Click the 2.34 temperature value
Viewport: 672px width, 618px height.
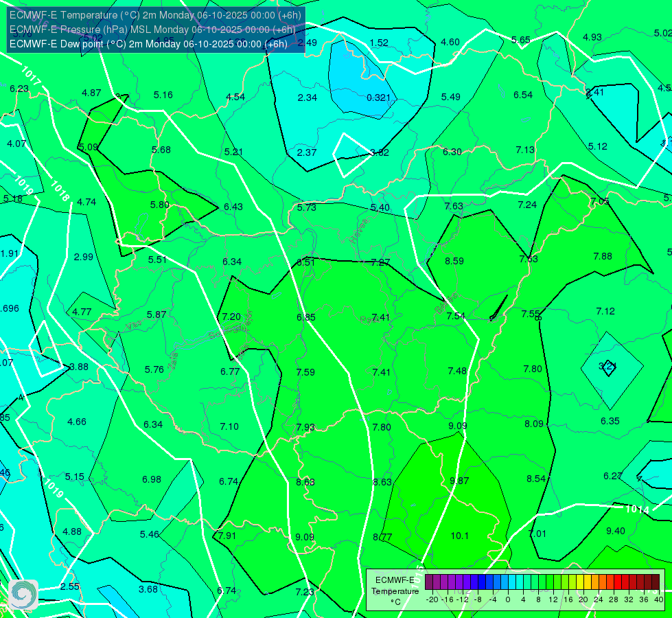(308, 98)
